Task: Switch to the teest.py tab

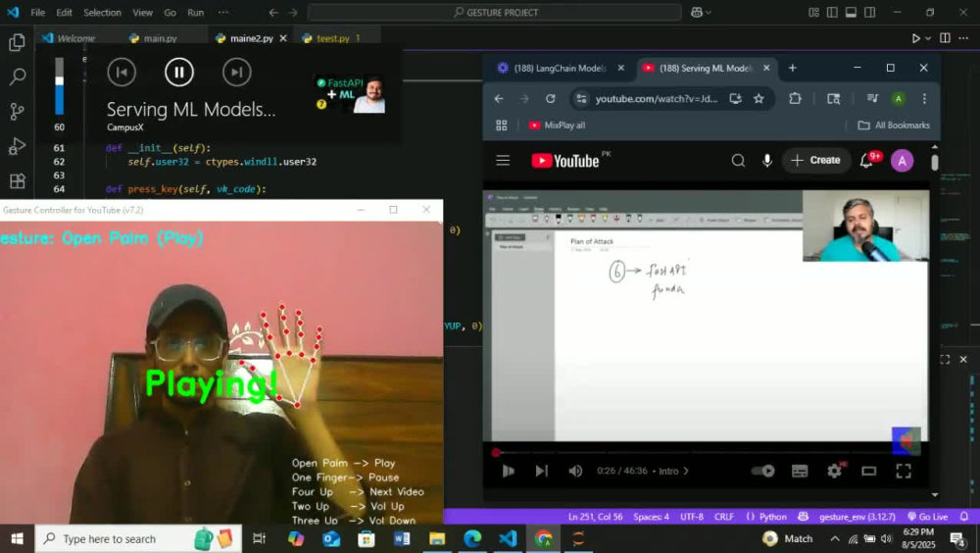Action: click(332, 38)
